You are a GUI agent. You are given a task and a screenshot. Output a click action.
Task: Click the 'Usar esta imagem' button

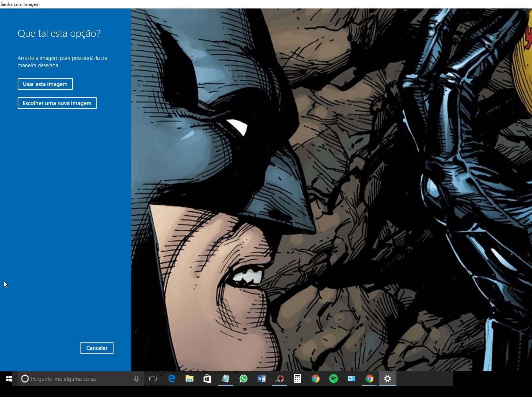coord(45,84)
